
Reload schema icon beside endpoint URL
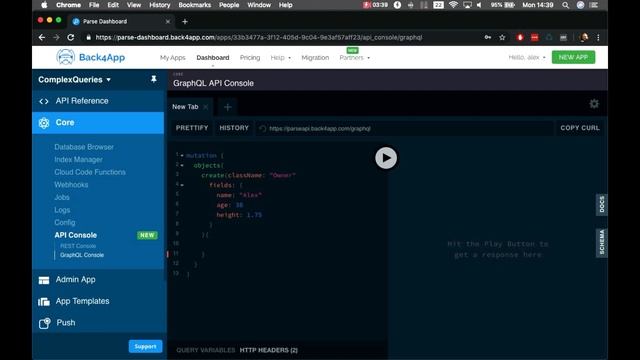coord(262,129)
